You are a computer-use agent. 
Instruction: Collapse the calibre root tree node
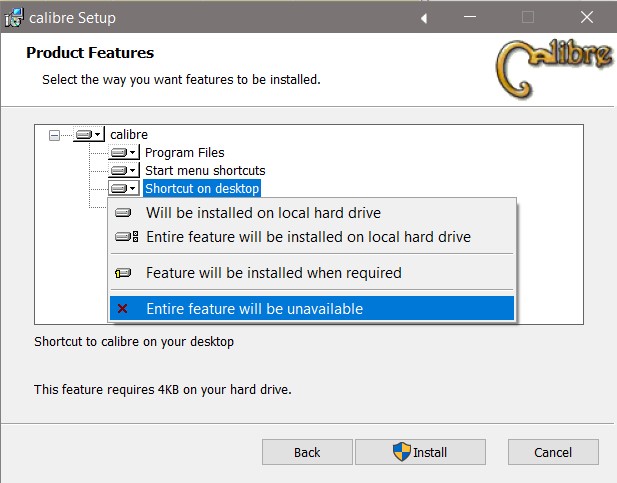pyautogui.click(x=54, y=136)
